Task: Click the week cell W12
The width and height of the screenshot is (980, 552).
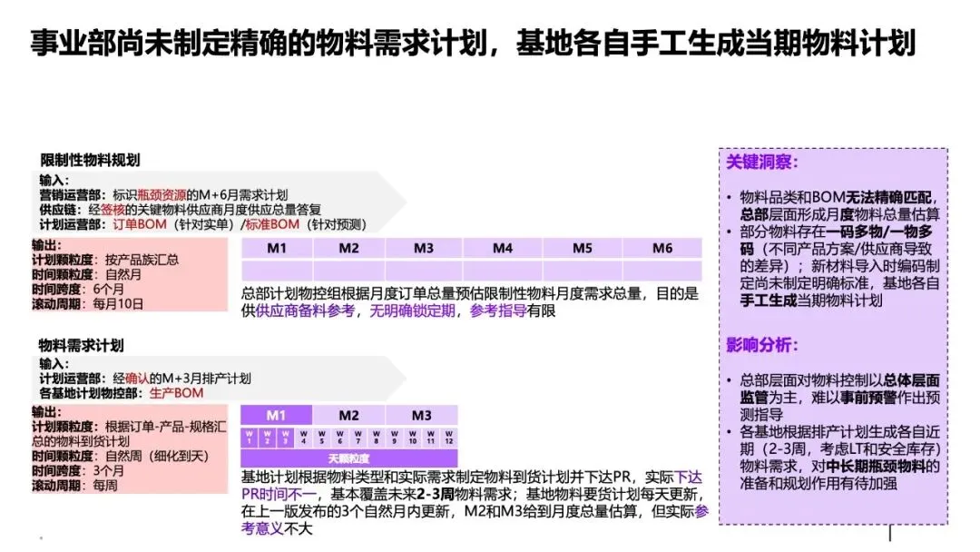Action: coord(449,437)
